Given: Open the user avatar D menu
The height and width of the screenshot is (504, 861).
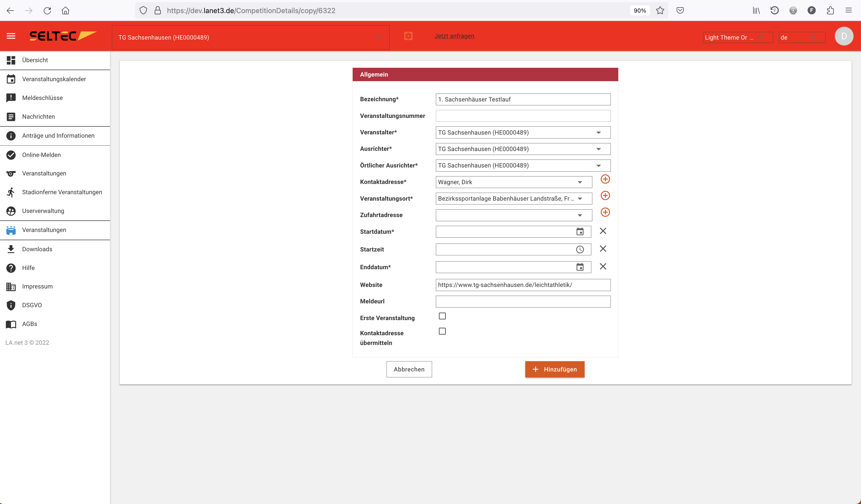Looking at the screenshot, I should click(844, 36).
